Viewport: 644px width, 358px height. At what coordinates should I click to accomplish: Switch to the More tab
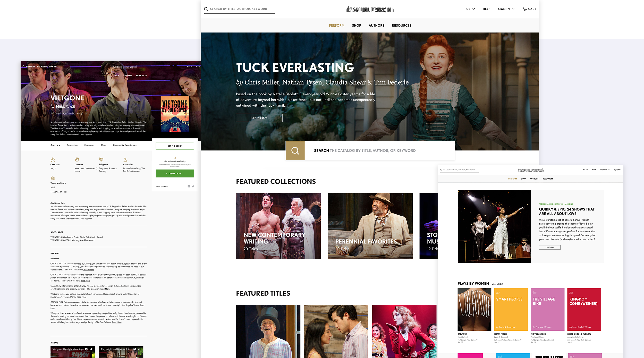pyautogui.click(x=104, y=145)
